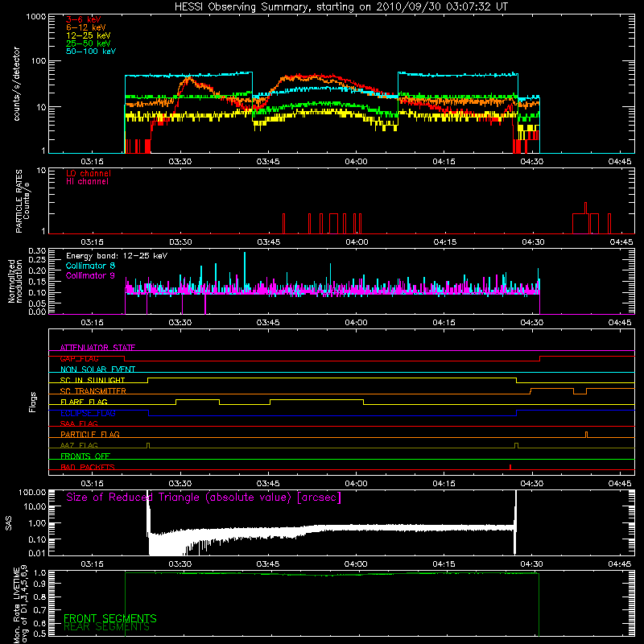Click the Energy band 12-25 keV label

click(x=116, y=256)
